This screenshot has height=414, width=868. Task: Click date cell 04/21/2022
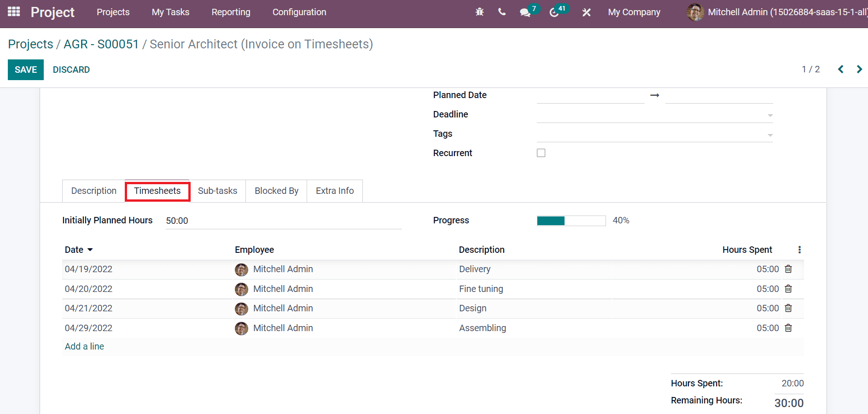point(88,308)
